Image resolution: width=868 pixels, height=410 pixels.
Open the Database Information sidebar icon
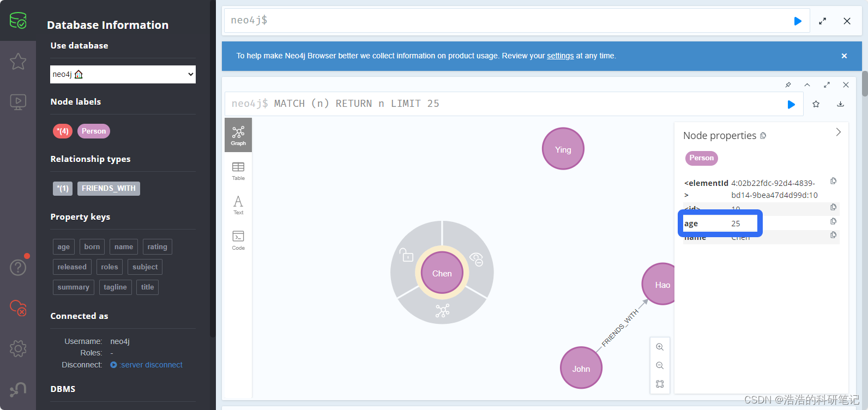18,21
